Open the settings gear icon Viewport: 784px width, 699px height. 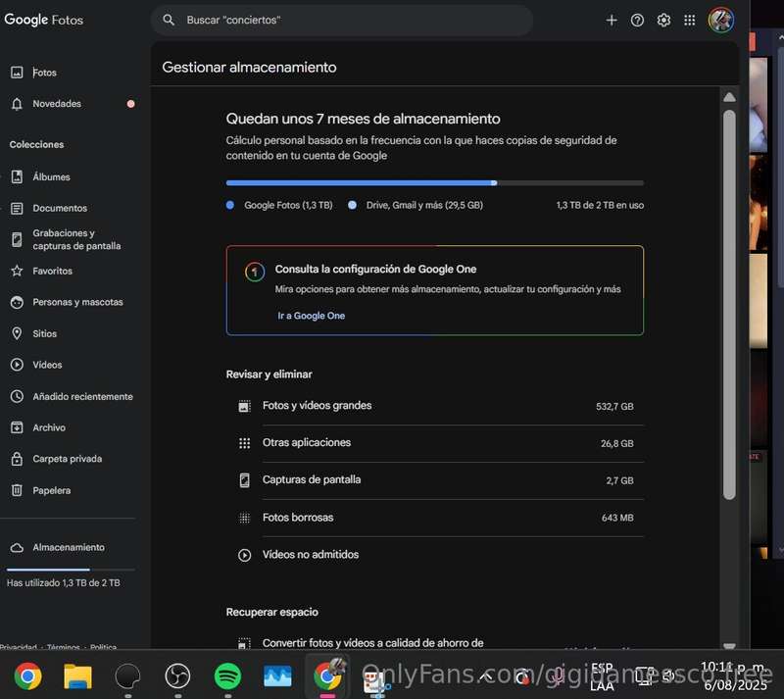point(663,20)
